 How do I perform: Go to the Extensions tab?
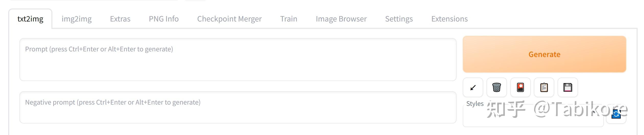tap(449, 19)
